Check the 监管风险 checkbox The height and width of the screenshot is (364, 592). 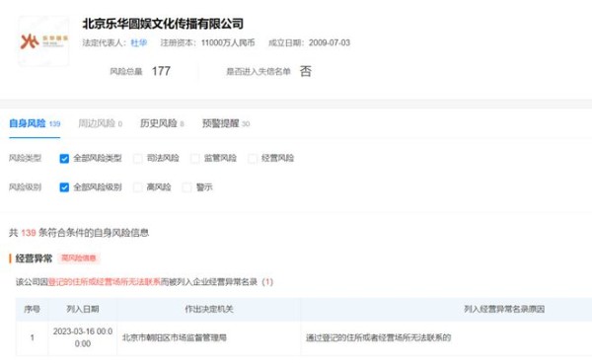coord(195,158)
